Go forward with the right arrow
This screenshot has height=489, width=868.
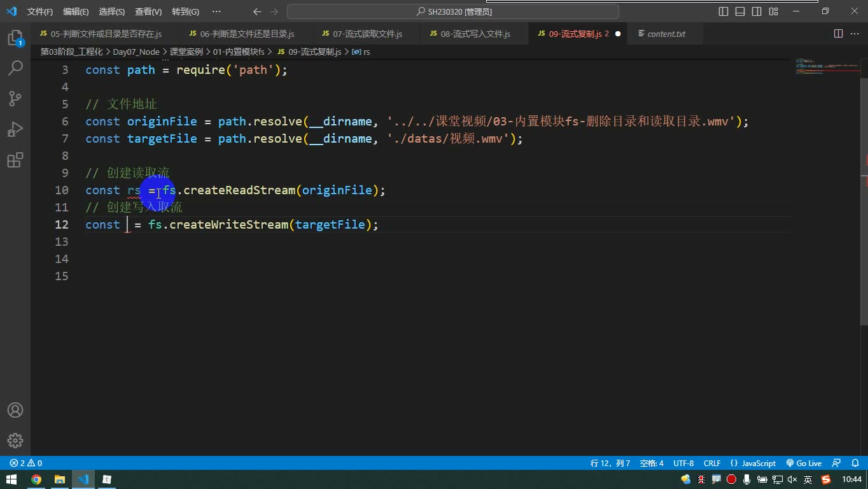coord(274,11)
